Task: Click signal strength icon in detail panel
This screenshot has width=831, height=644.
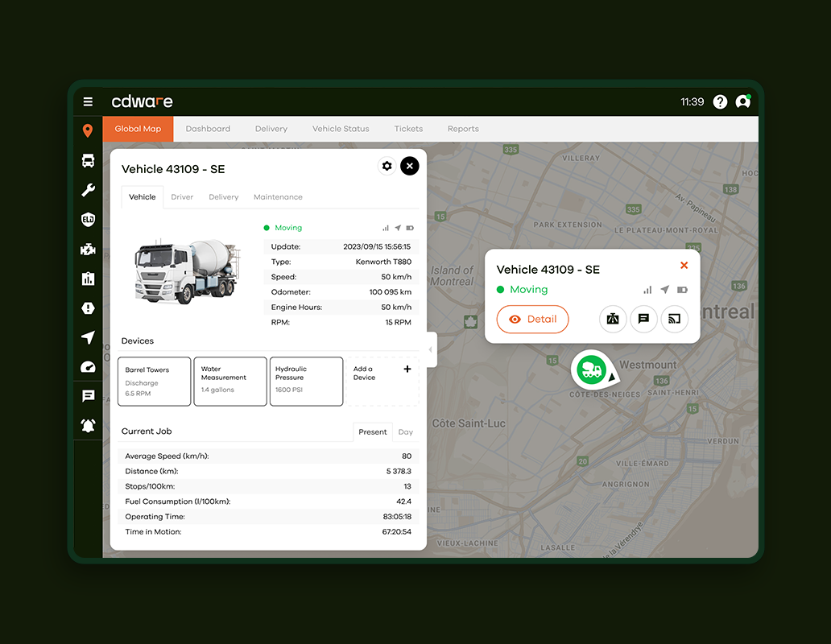Action: (x=385, y=229)
